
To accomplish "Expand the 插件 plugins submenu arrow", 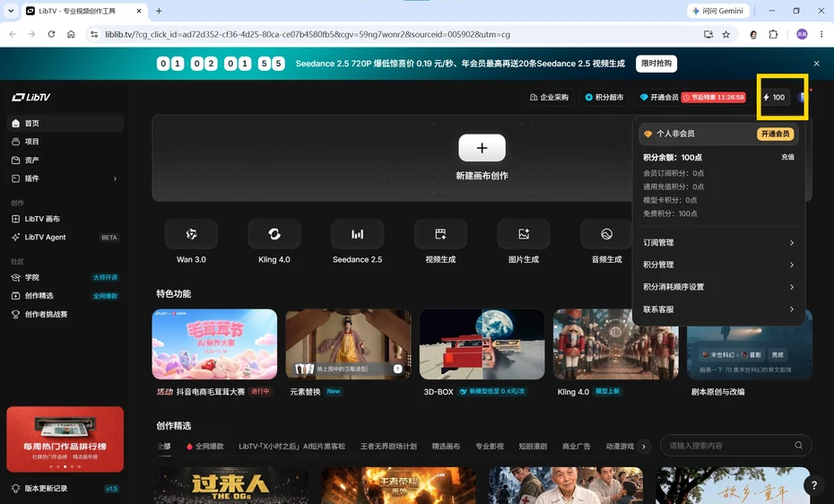I will (115, 178).
